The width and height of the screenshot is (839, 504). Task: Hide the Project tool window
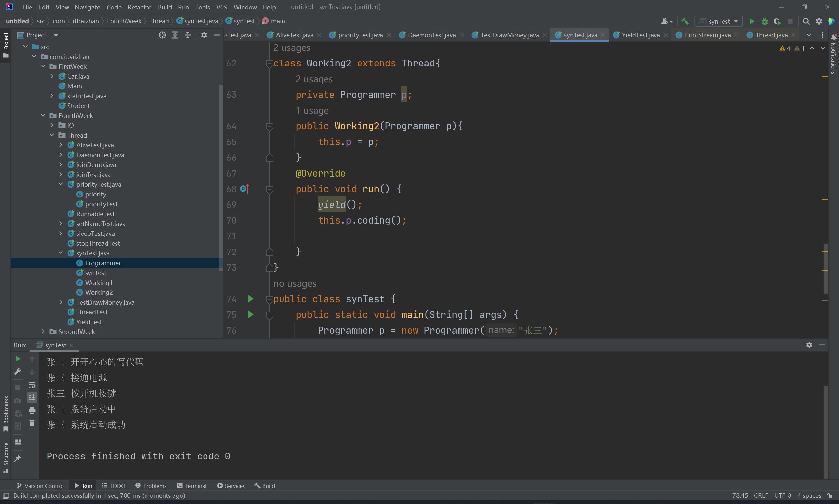[217, 35]
